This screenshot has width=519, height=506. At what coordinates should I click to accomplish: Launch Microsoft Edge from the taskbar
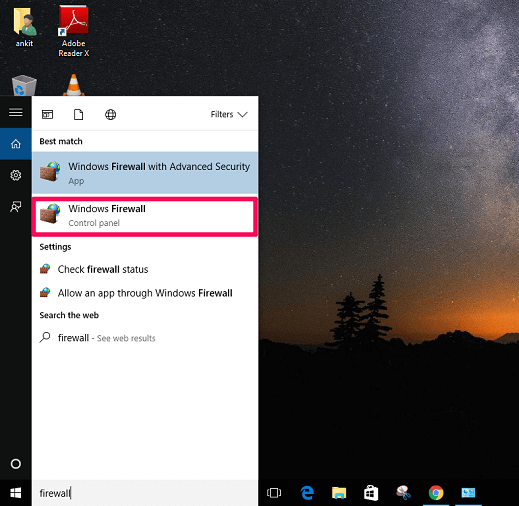pyautogui.click(x=307, y=493)
